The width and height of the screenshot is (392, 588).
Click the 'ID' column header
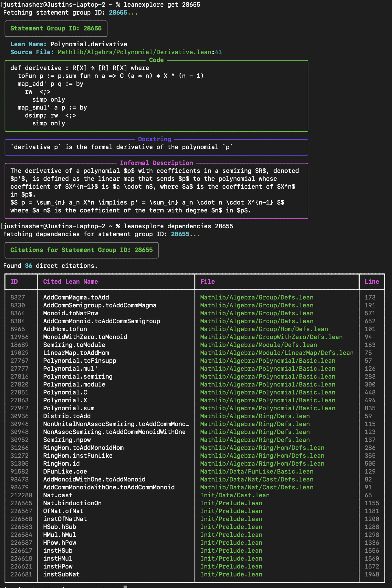point(14,282)
